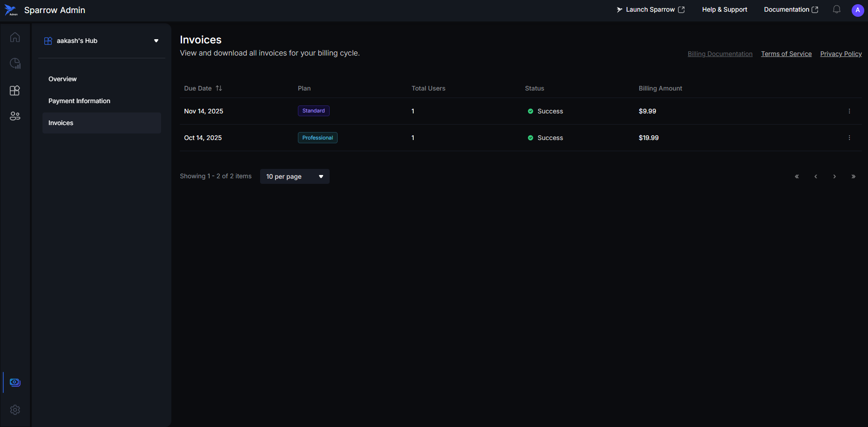Image resolution: width=868 pixels, height=427 pixels.
Task: Open the members people icon in sidebar
Action: (x=15, y=116)
